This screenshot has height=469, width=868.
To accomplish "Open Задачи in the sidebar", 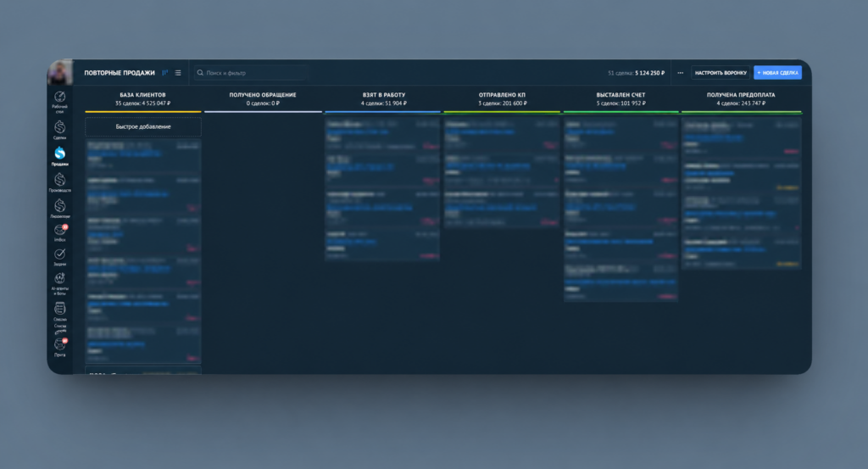I will pos(60,257).
